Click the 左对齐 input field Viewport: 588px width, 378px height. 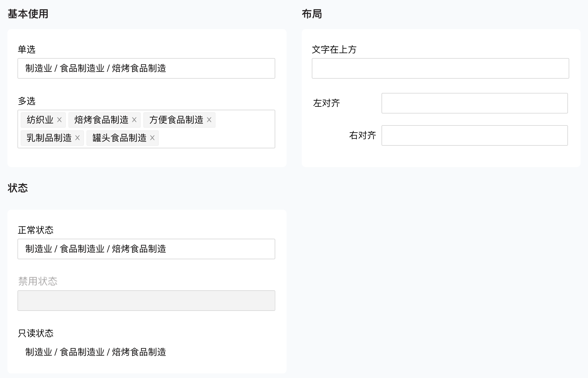(474, 103)
